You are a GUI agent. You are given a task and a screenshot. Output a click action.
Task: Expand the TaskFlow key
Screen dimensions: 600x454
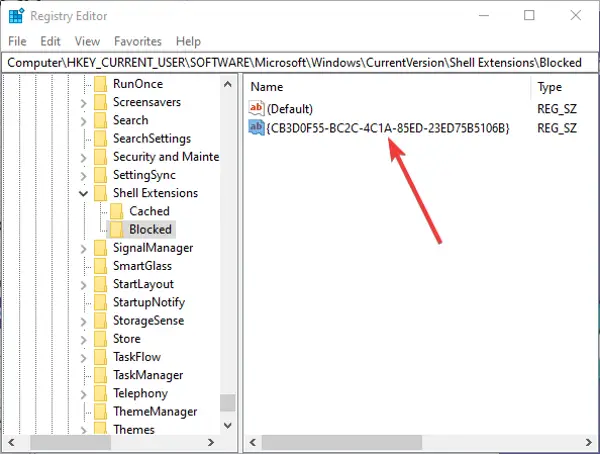click(x=83, y=358)
